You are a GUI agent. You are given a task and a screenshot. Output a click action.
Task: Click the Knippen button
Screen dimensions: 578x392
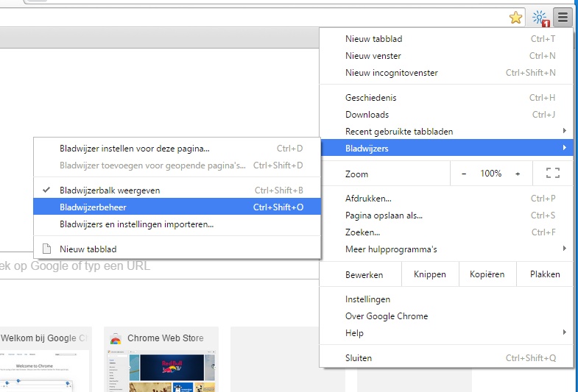point(430,274)
